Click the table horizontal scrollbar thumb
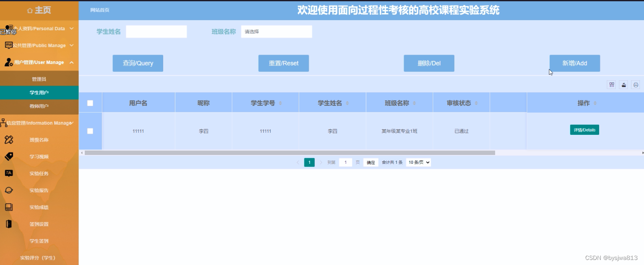Screen dimensions: 644x265 click(289, 153)
